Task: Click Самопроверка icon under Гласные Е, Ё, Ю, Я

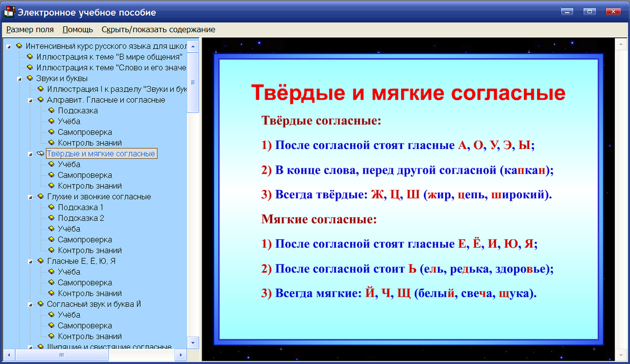Action: 51,283
